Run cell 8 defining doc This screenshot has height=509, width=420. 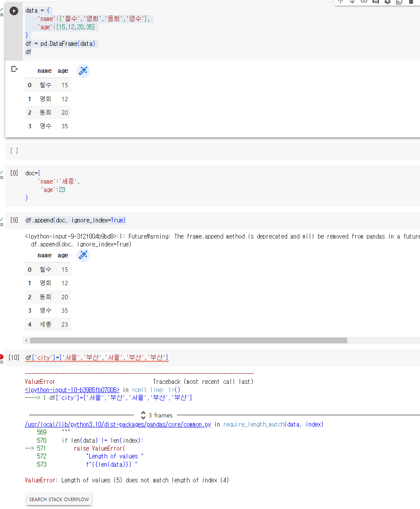tap(14, 173)
